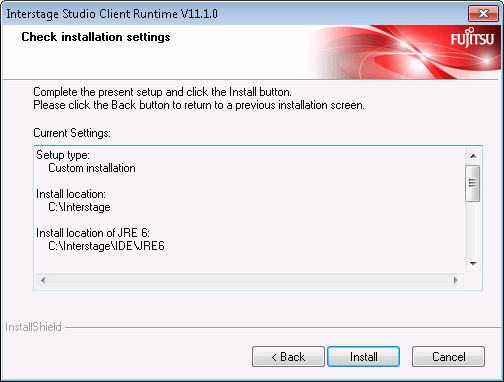Click the 'Check installation settings' heading
Viewport: 504px width, 382px height.
[x=96, y=37]
